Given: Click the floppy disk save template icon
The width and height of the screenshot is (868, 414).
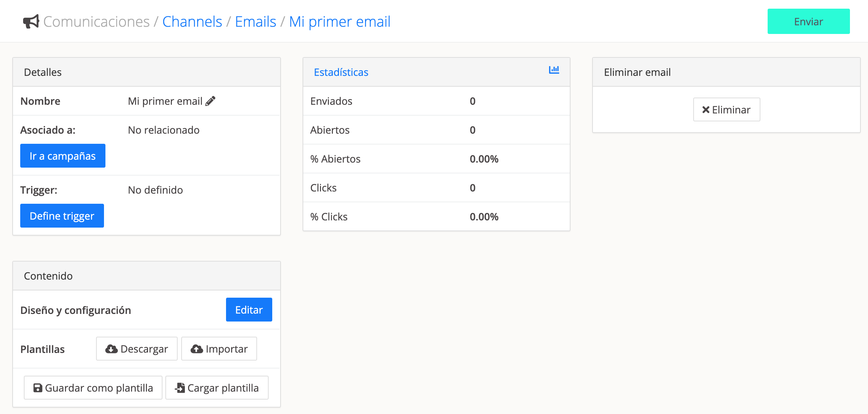Looking at the screenshot, I should coord(38,388).
